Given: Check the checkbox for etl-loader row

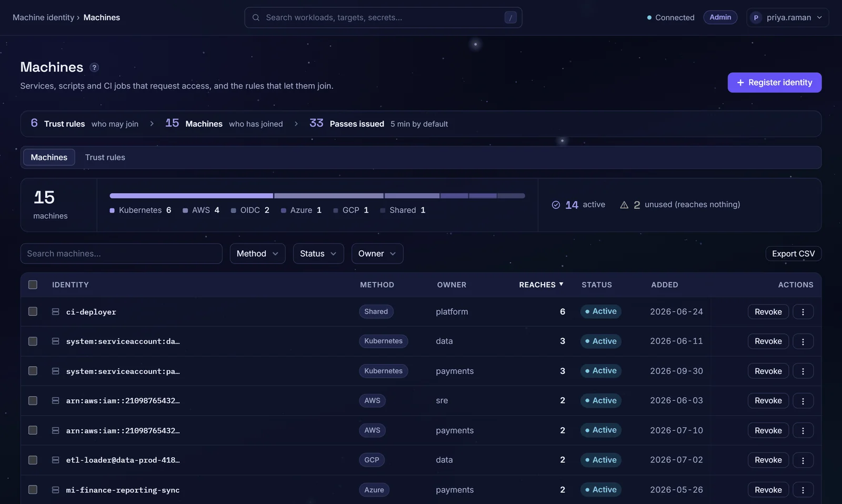Looking at the screenshot, I should (33, 460).
